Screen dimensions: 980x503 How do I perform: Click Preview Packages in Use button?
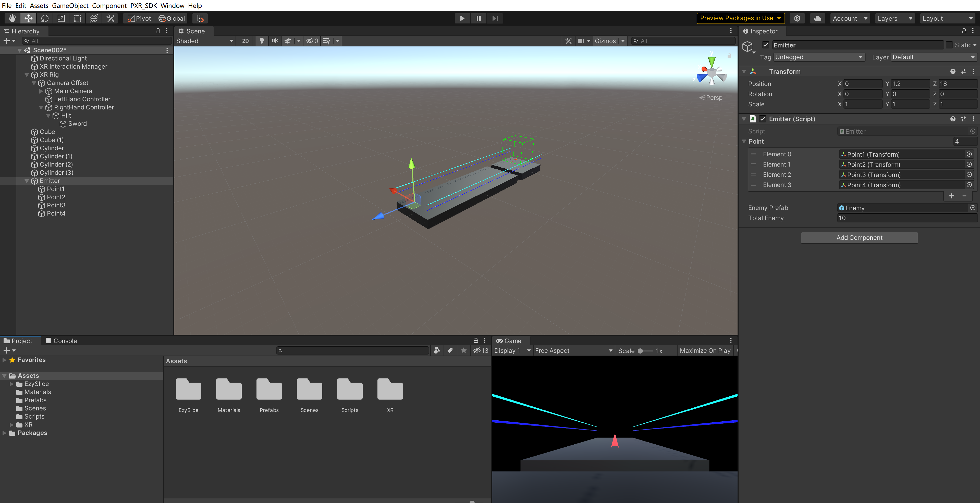[x=740, y=18]
